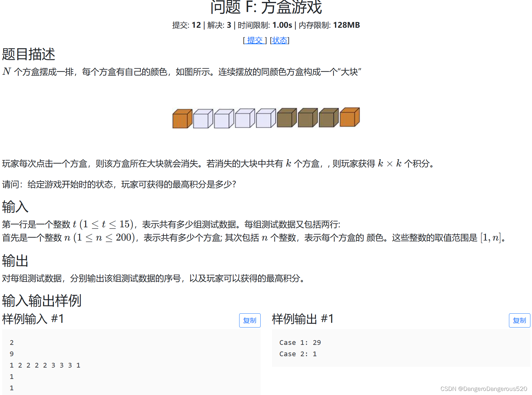Click the 输入 section heading

coord(15,207)
